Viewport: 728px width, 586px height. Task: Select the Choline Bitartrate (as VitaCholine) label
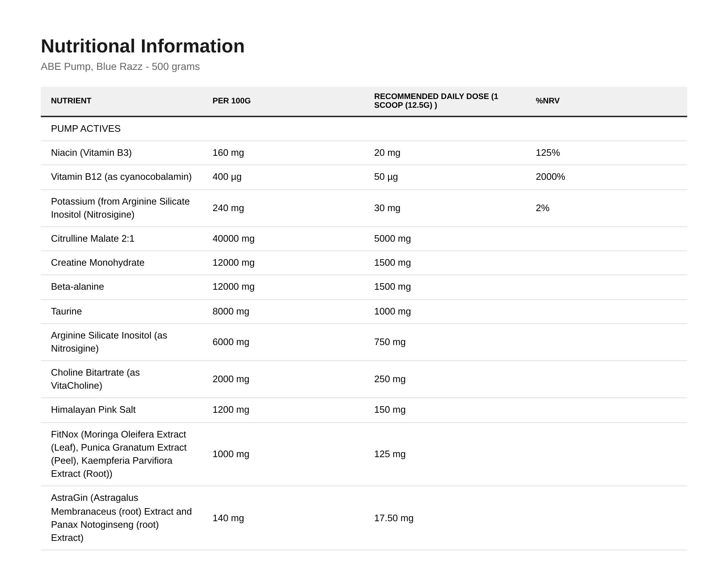(x=95, y=379)
